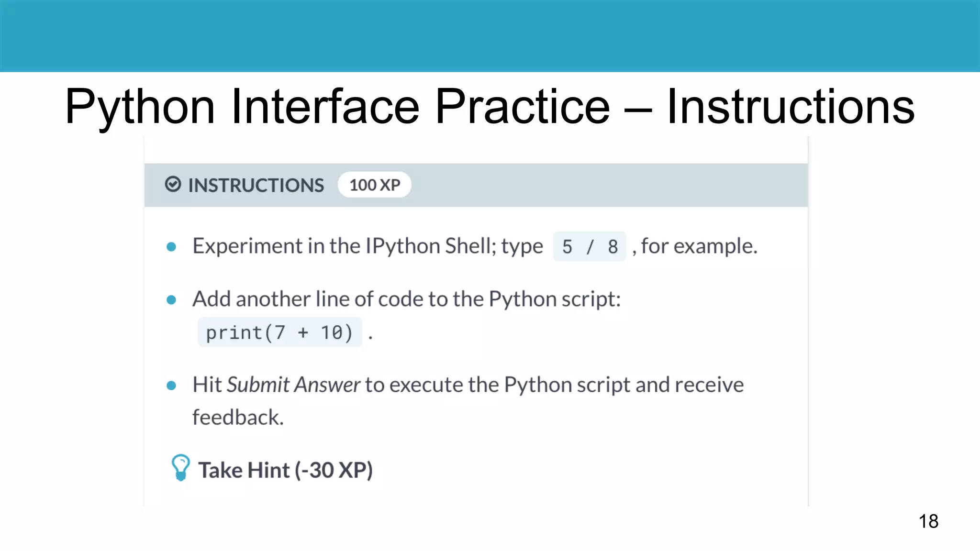Click the blue header banner

click(x=490, y=36)
